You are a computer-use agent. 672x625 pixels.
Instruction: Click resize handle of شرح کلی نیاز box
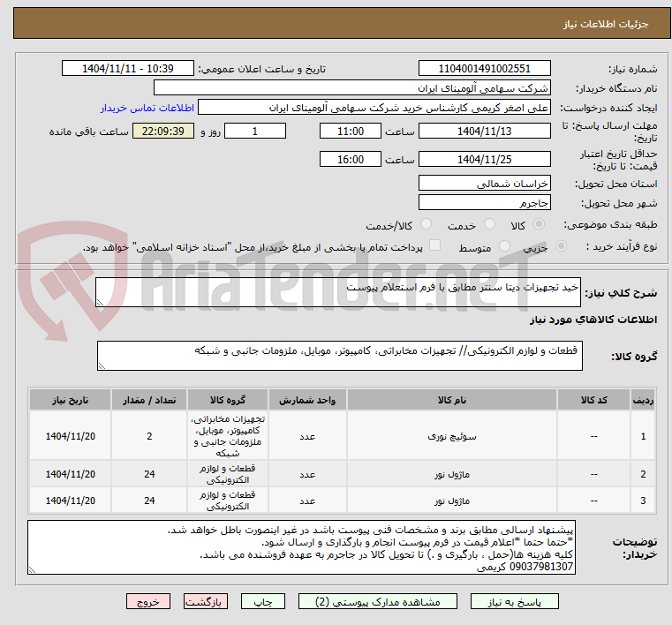(x=101, y=303)
